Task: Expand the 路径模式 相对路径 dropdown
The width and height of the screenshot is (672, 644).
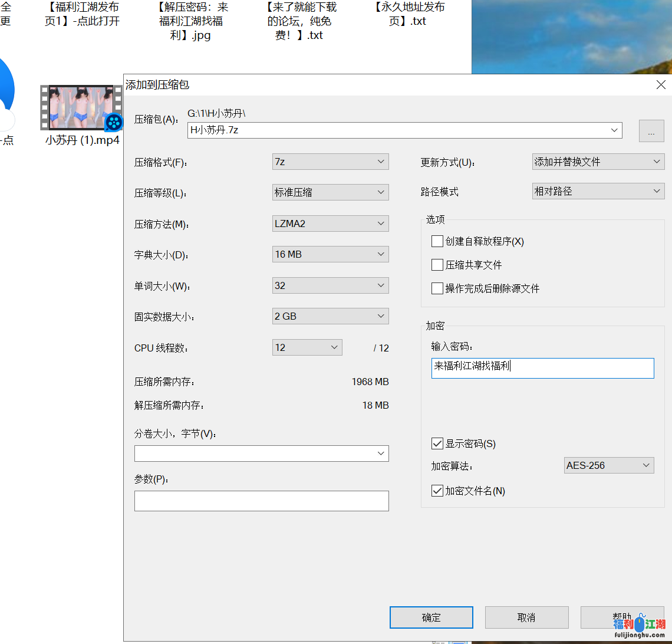Action: pos(598,191)
